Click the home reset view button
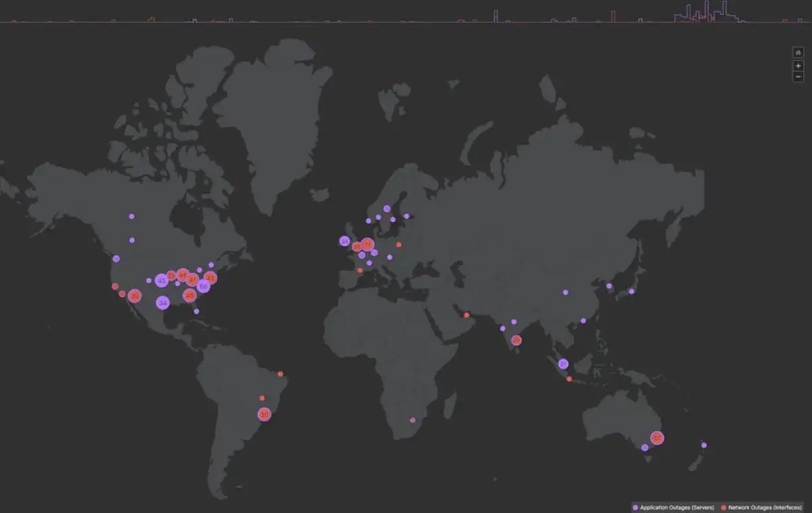This screenshot has width=812, height=513. (798, 53)
